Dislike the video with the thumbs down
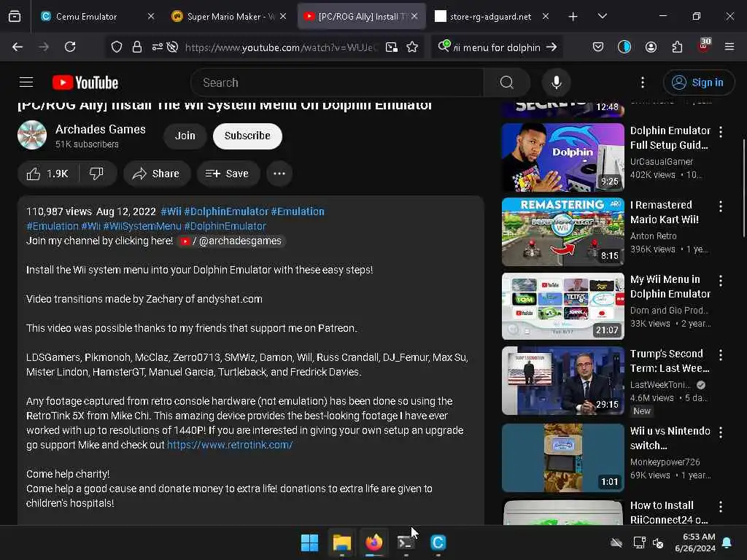The height and width of the screenshot is (560, 747). pos(97,174)
